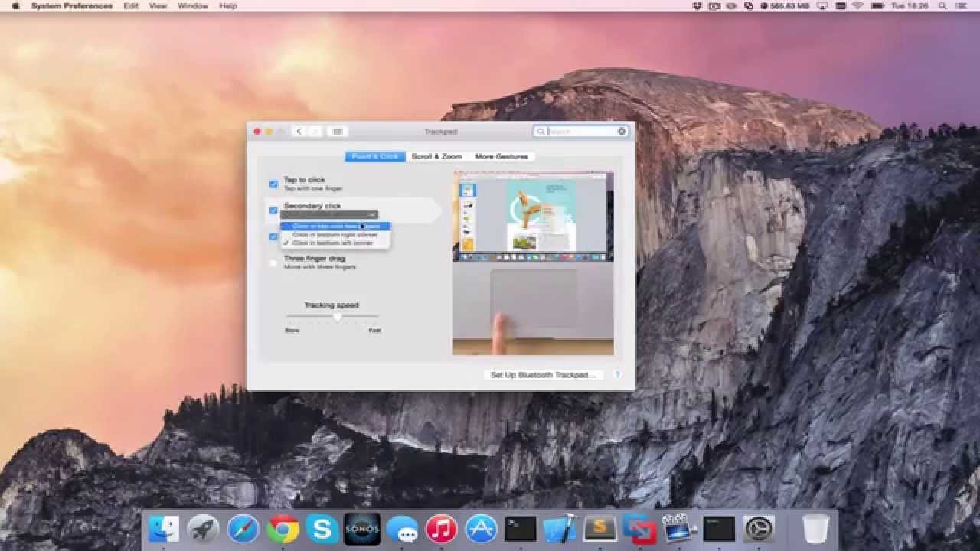Open Launchpad rocket icon in dock
The image size is (980, 551).
coord(204,529)
